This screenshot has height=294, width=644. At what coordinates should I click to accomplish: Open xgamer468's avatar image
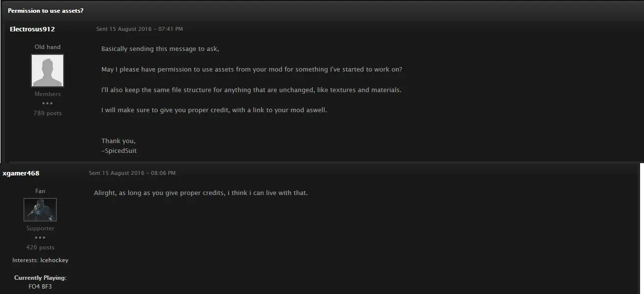click(x=40, y=210)
